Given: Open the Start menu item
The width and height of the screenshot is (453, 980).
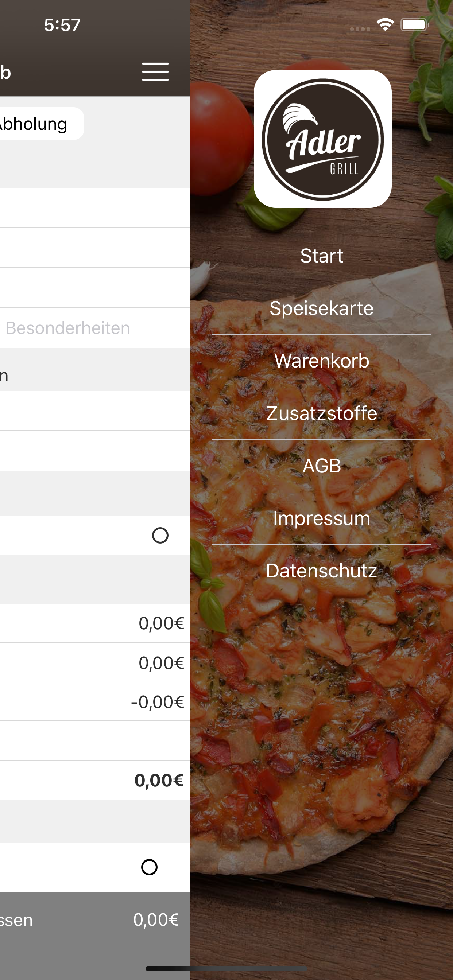Looking at the screenshot, I should pos(322,256).
